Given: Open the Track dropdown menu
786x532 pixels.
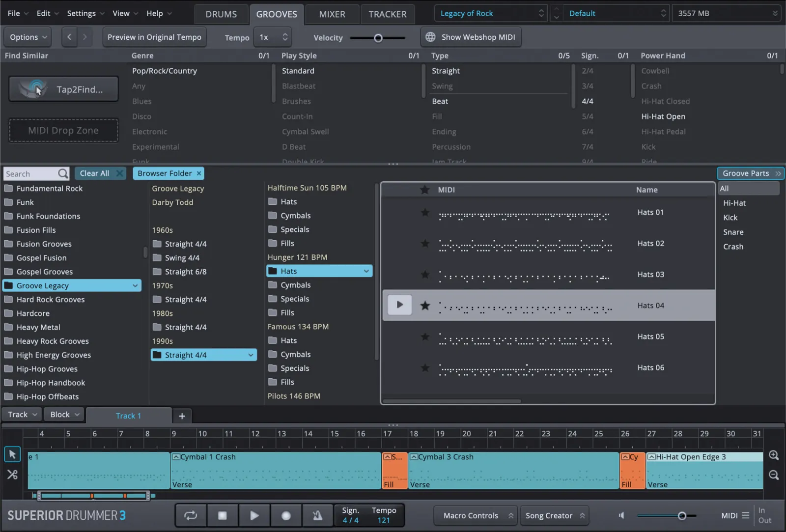Looking at the screenshot, I should pos(22,415).
